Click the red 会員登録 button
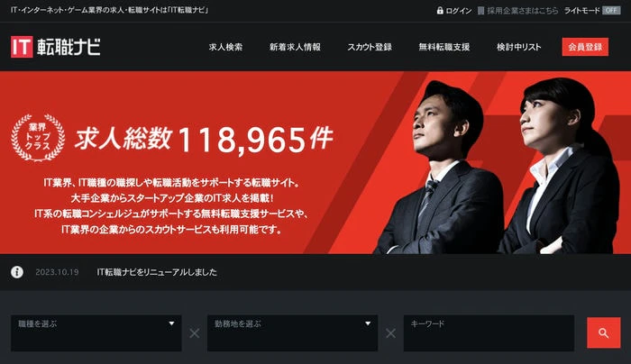The height and width of the screenshot is (364, 631). pos(585,47)
